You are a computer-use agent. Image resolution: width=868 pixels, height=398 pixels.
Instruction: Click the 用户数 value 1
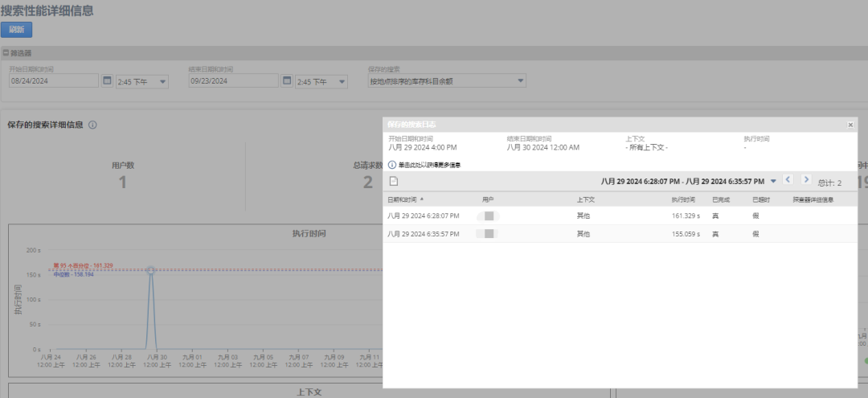tap(122, 183)
